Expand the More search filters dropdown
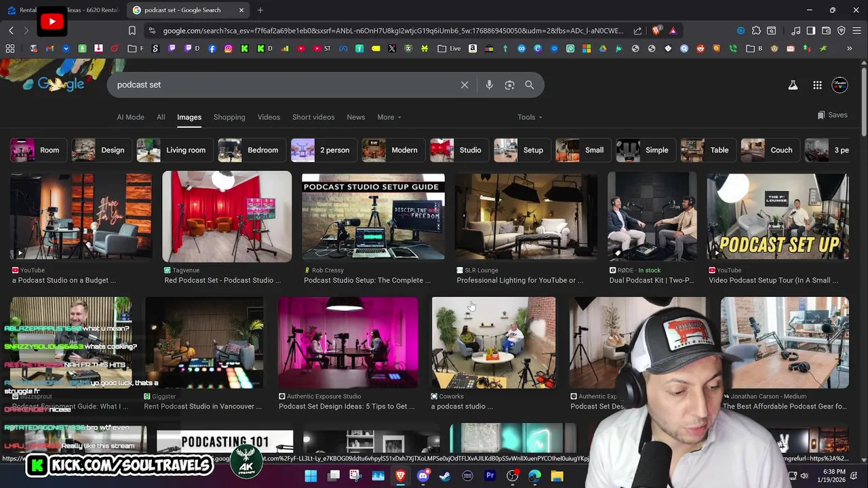Image resolution: width=868 pixels, height=488 pixels. click(x=389, y=117)
